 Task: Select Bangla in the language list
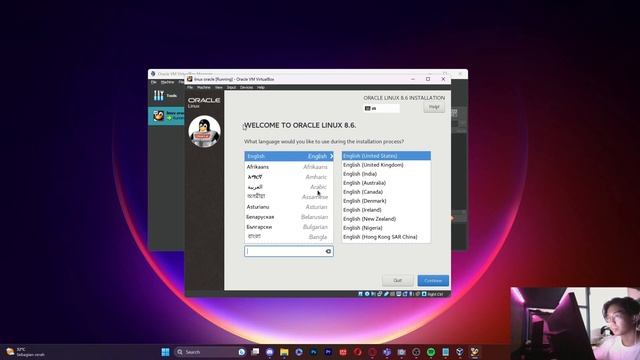click(x=289, y=237)
